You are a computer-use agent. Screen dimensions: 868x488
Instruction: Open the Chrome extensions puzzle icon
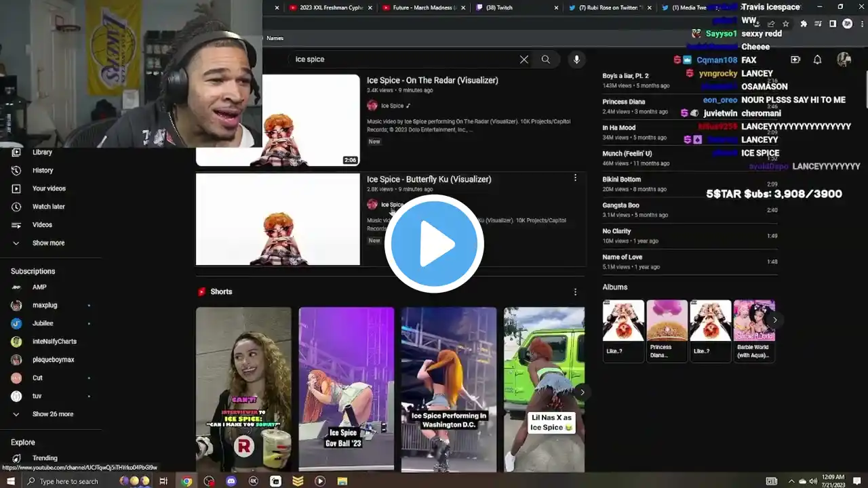click(x=804, y=24)
